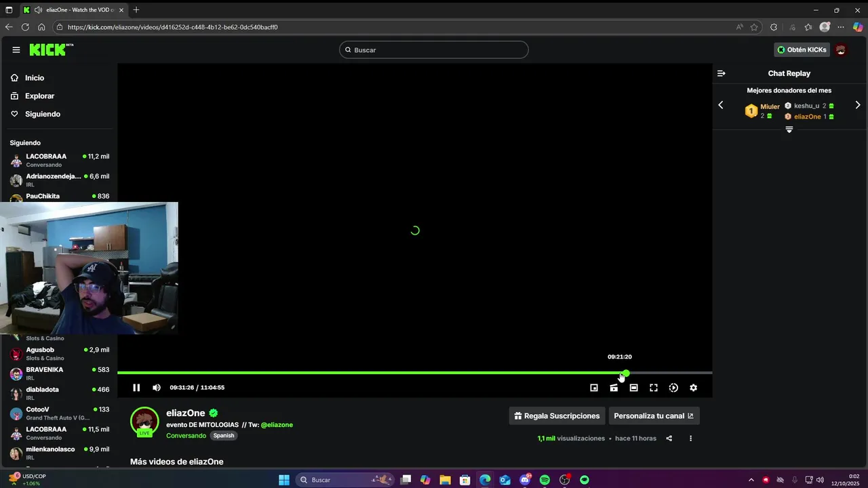Go to browser home page
This screenshot has width=868, height=488.
pyautogui.click(x=41, y=27)
